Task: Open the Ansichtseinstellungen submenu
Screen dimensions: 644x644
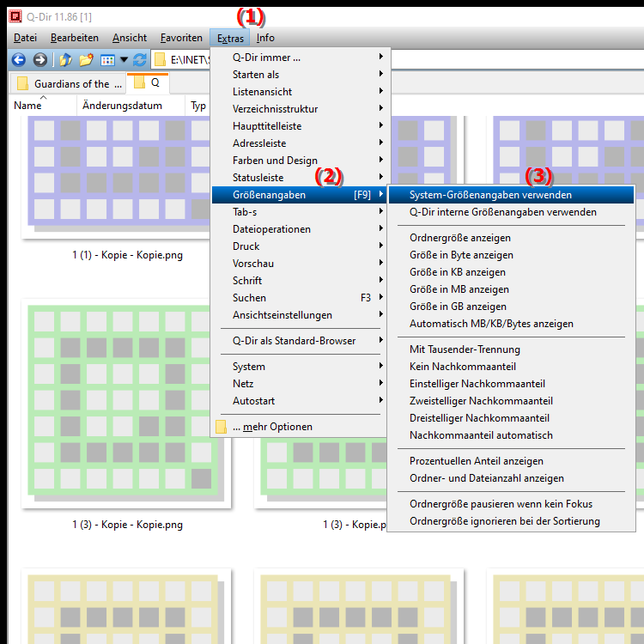Action: click(299, 315)
